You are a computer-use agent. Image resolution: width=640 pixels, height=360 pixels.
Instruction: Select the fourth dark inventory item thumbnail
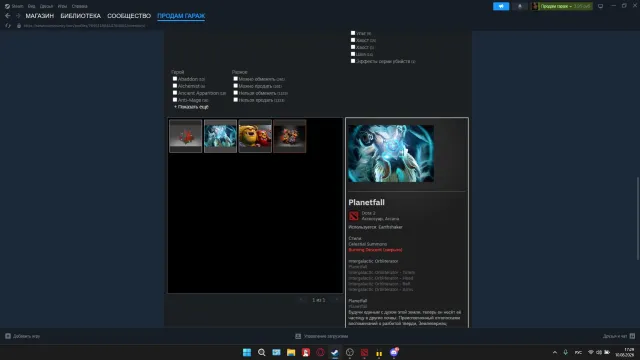click(x=290, y=136)
